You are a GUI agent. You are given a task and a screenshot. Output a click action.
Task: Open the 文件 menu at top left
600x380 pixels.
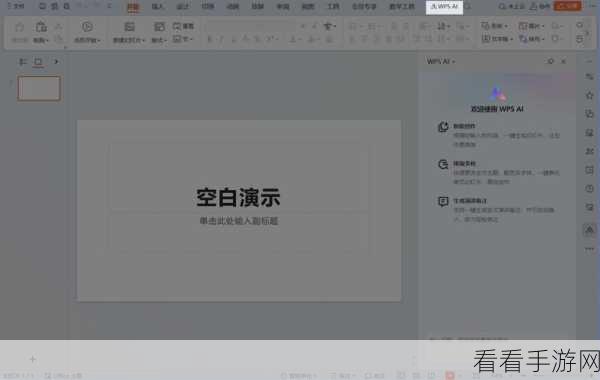[x=16, y=7]
